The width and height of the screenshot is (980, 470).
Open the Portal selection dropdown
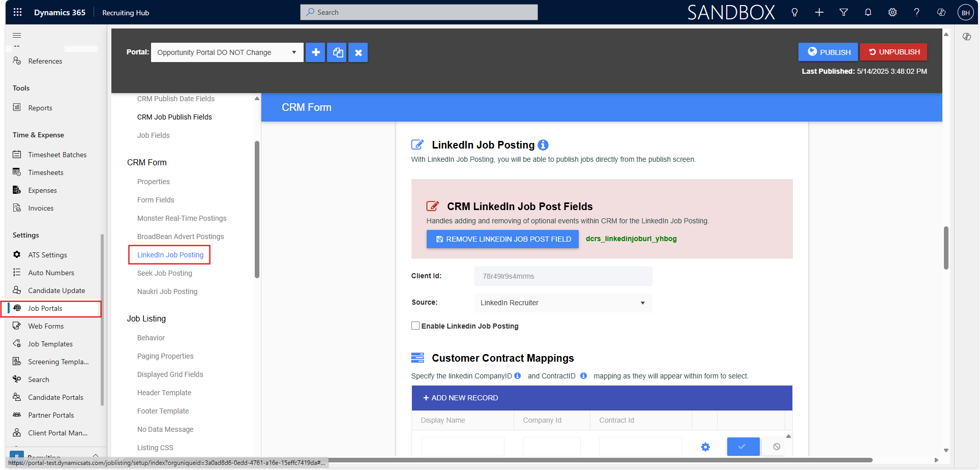(227, 52)
